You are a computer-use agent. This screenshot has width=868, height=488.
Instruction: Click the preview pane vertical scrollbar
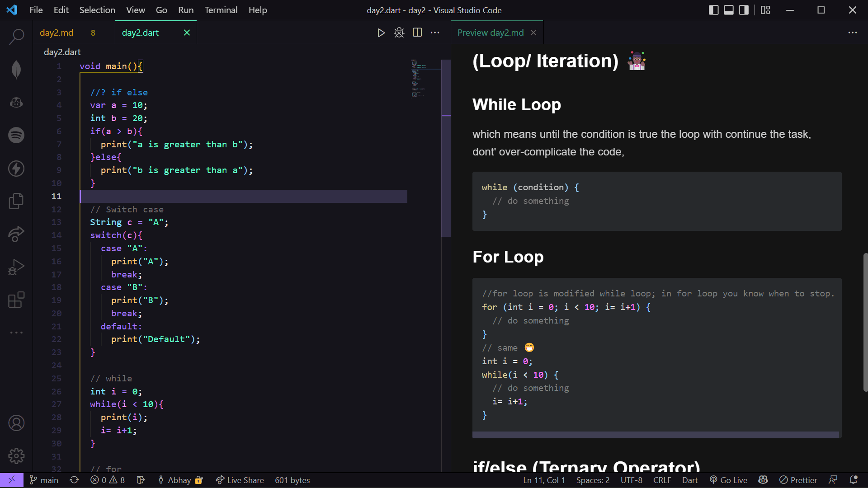pos(865,322)
